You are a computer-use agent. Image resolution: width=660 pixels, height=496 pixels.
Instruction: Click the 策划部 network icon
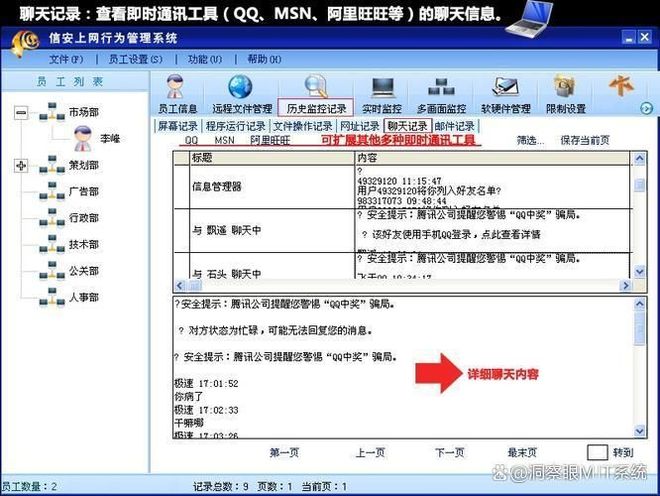click(52, 165)
